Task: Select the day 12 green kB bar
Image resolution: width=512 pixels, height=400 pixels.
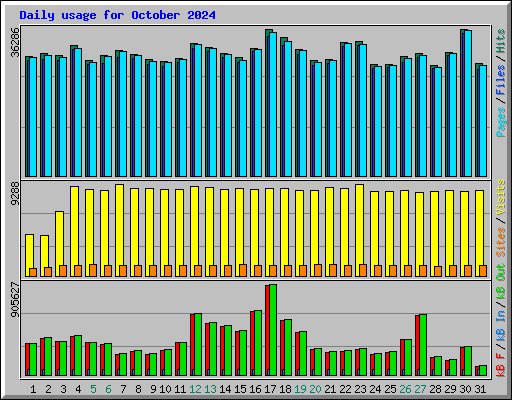Action: click(x=198, y=344)
